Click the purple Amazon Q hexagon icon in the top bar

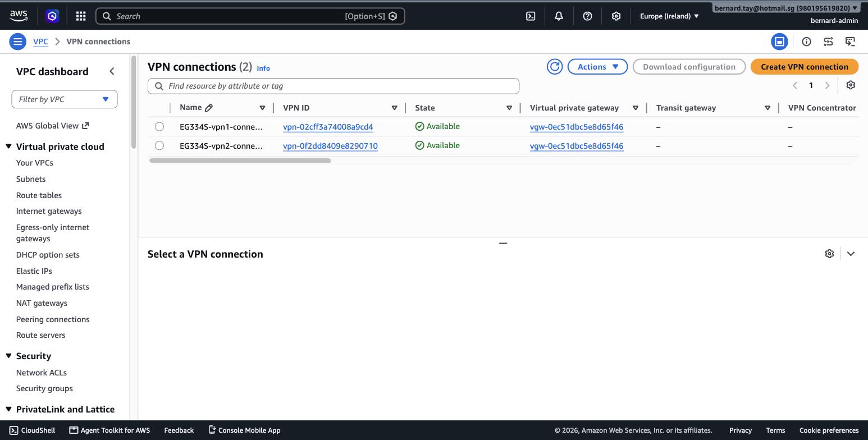tap(52, 16)
